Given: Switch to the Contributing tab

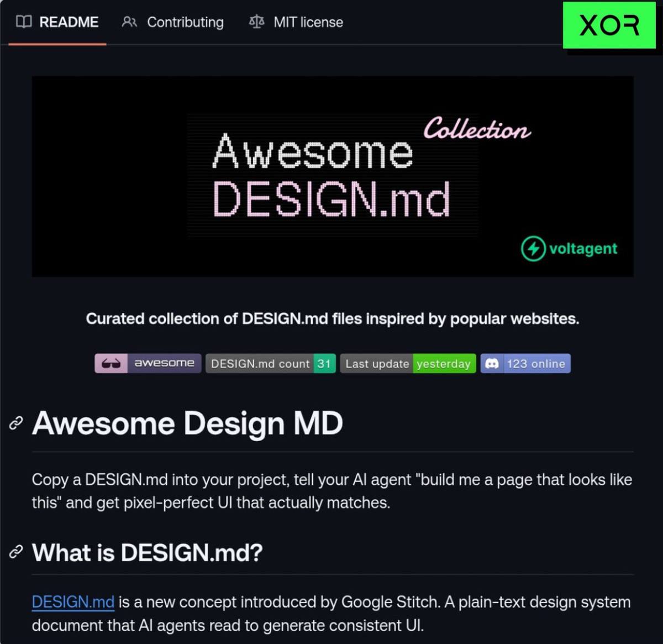Looking at the screenshot, I should coord(173,22).
